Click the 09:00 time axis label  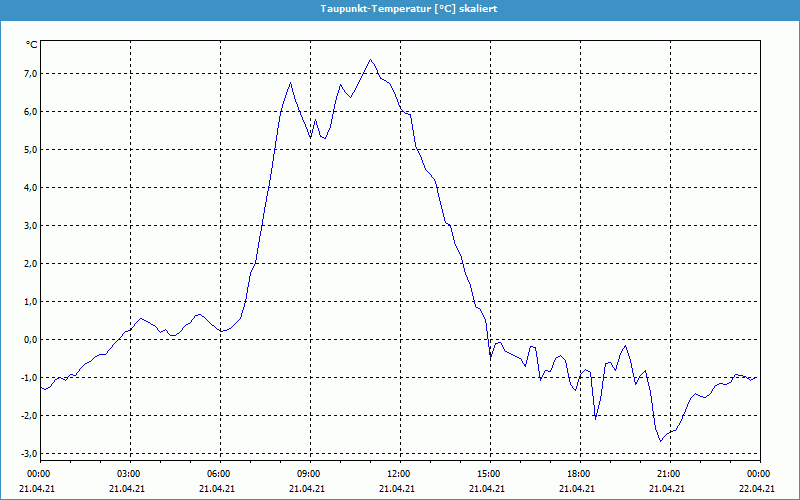point(309,474)
